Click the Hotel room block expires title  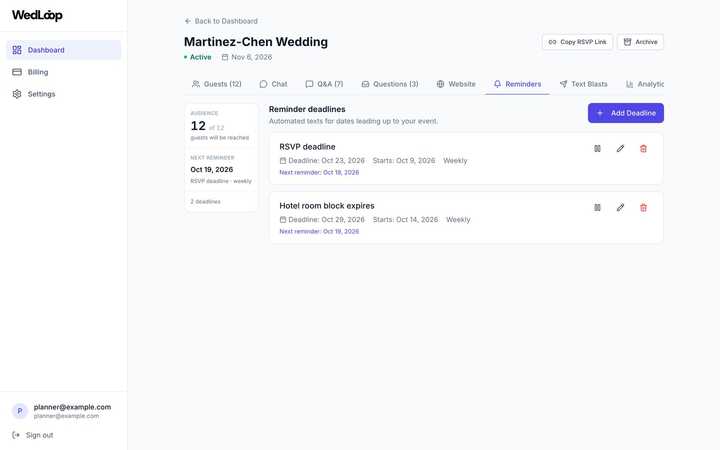[x=327, y=206]
